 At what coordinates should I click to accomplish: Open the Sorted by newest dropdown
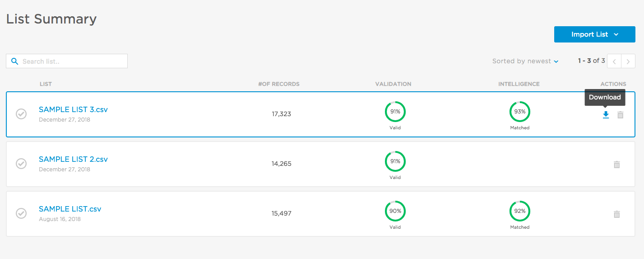tap(525, 61)
